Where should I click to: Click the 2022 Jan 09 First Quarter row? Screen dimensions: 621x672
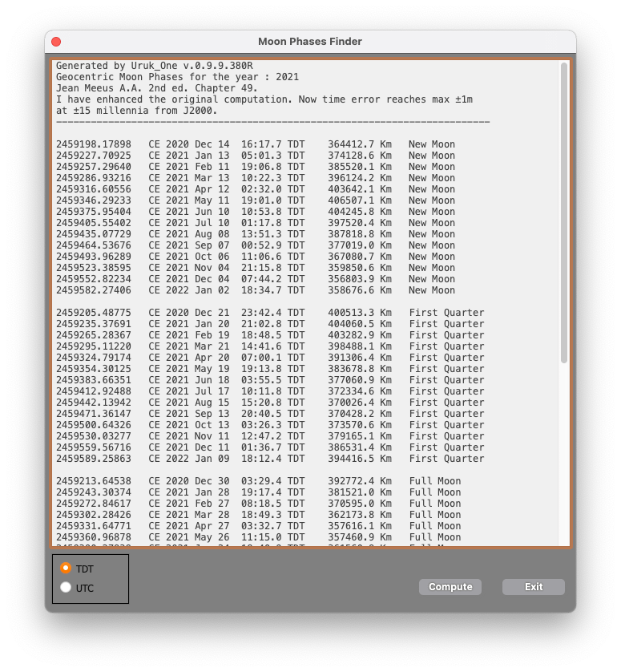pos(269,459)
